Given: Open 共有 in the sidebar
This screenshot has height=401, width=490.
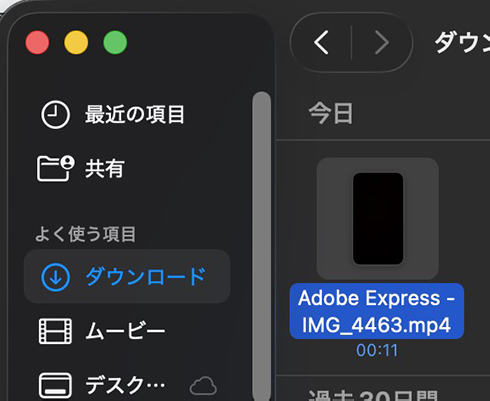Looking at the screenshot, I should pos(105,168).
